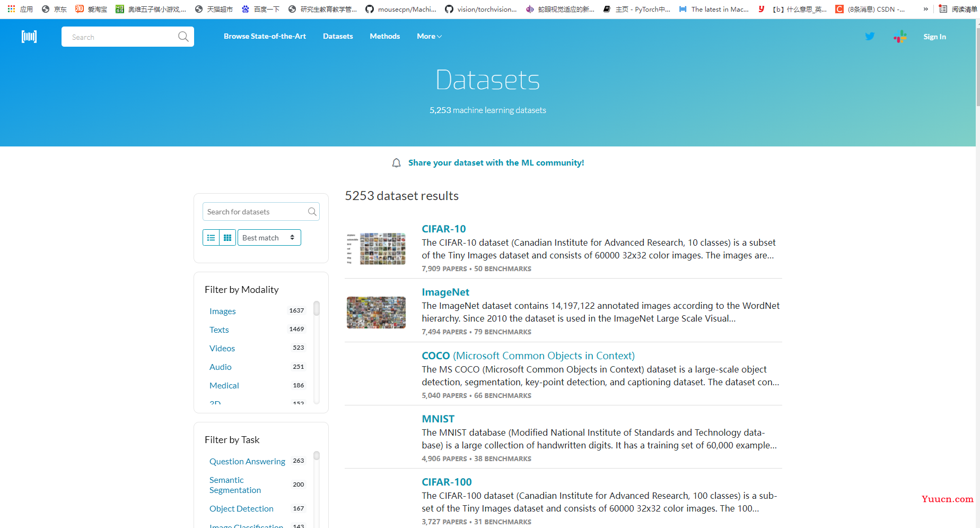Open the CIFAR-10 dataset link
This screenshot has width=980, height=528.
click(x=444, y=229)
